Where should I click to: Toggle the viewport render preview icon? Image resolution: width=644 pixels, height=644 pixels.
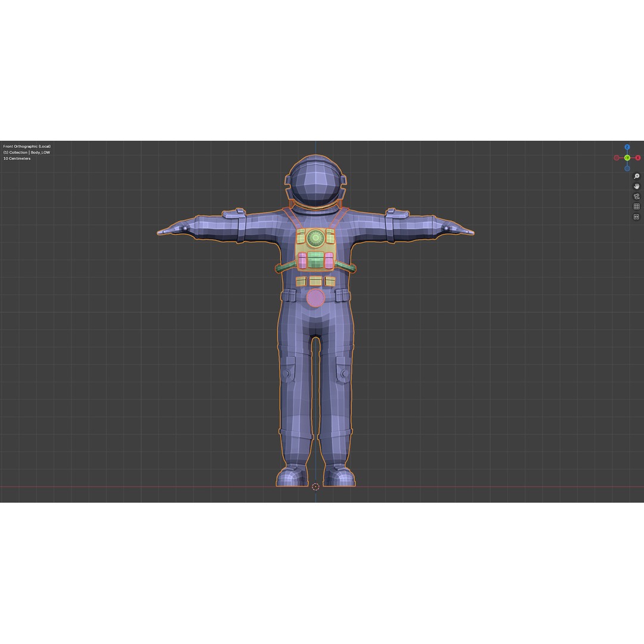637,217
